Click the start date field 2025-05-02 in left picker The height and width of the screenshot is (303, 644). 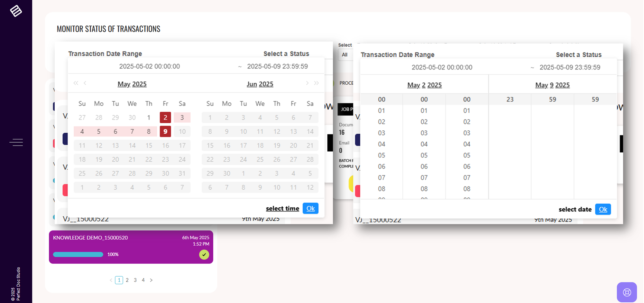[149, 66]
